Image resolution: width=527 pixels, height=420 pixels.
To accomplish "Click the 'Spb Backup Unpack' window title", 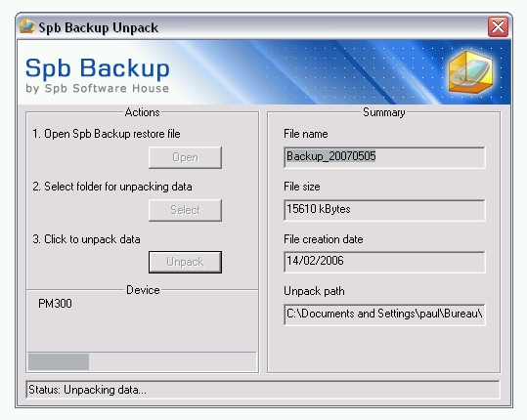I will [x=98, y=27].
